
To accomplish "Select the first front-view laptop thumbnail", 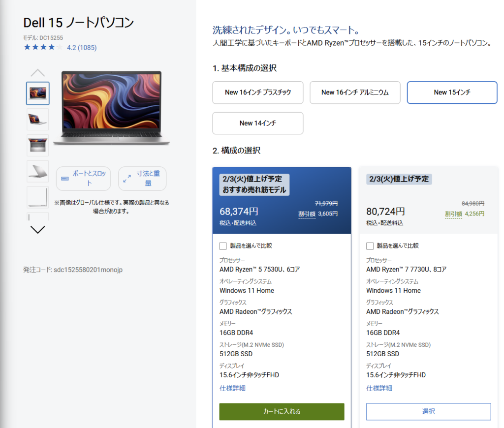I will [38, 93].
